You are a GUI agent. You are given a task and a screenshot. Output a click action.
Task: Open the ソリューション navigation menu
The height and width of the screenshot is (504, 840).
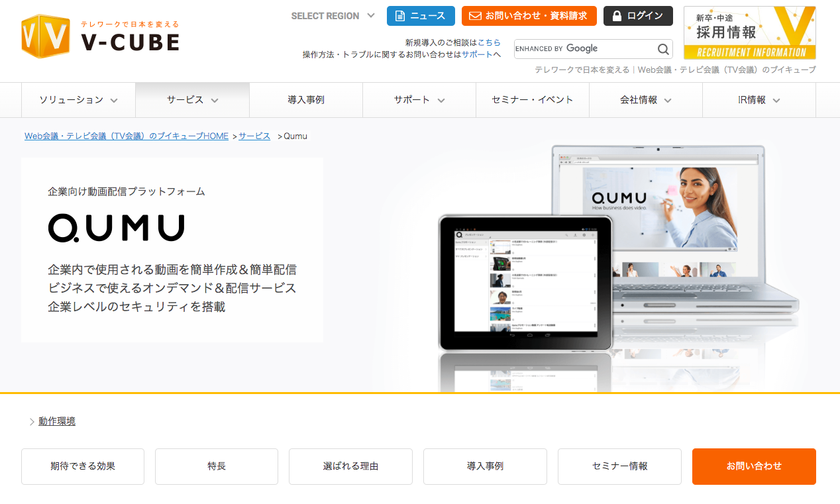coord(78,100)
